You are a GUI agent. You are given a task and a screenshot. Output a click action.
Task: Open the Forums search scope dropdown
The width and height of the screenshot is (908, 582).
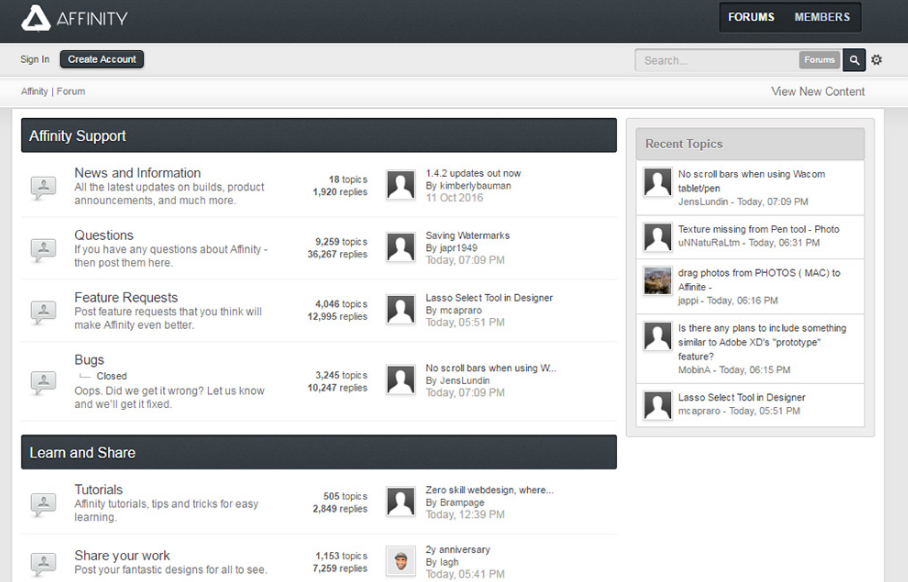click(819, 60)
